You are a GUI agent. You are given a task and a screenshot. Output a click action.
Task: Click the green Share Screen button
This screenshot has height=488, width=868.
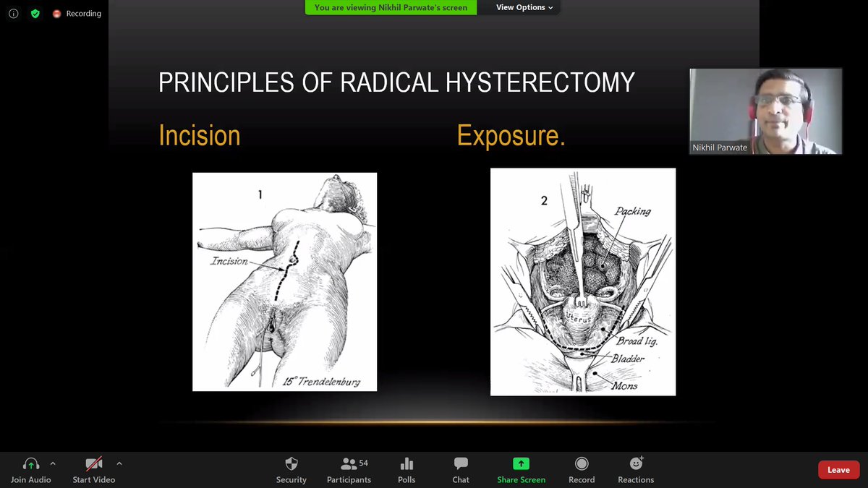(521, 470)
